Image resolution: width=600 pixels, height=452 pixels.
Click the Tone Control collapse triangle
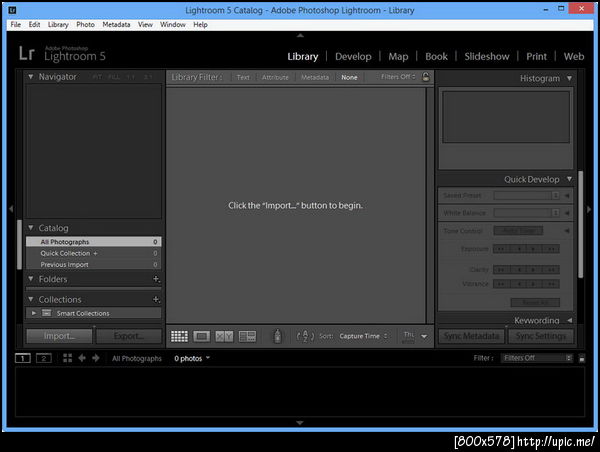(x=567, y=230)
